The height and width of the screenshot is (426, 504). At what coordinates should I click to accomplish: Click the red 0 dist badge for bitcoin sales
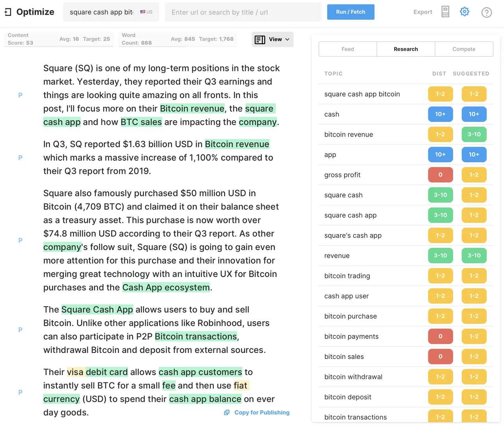(440, 357)
